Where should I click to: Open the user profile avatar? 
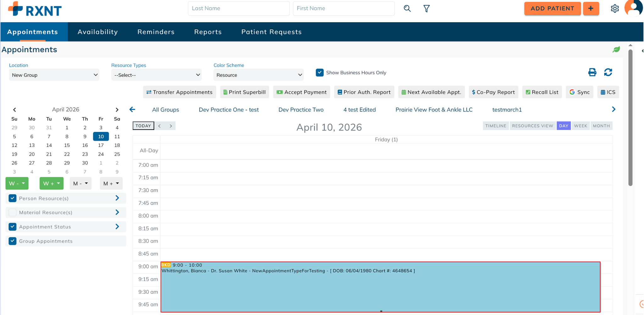[633, 8]
